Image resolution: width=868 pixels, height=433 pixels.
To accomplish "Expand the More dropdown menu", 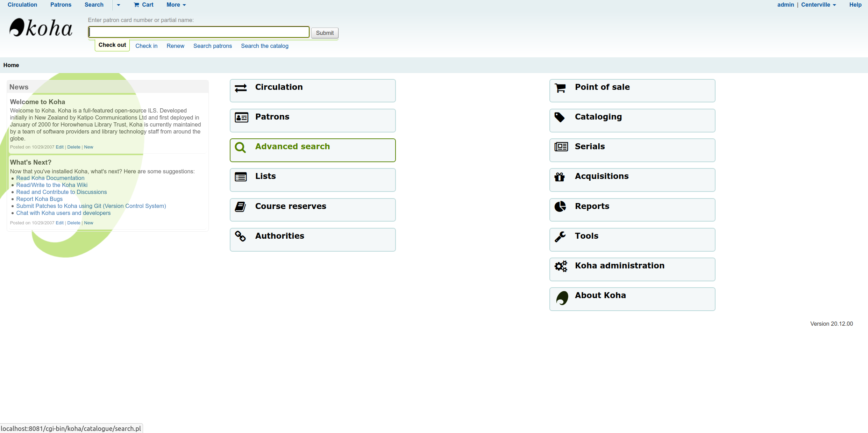I will [176, 5].
